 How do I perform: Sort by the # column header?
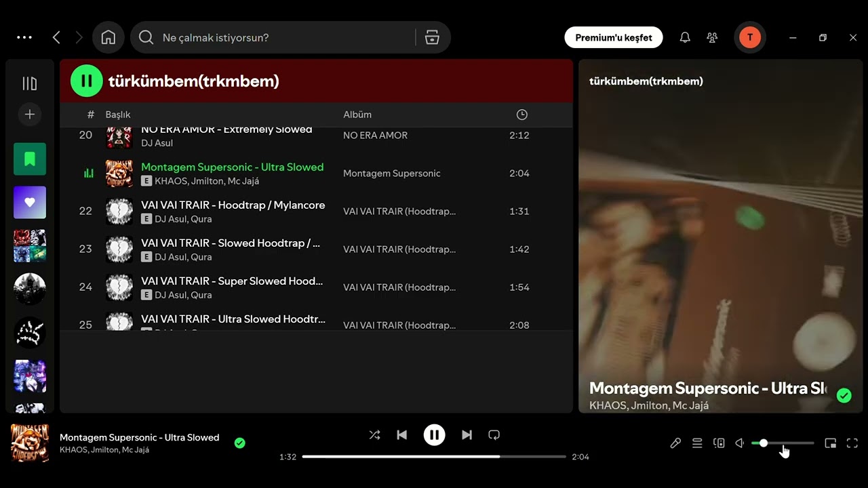[x=91, y=115]
